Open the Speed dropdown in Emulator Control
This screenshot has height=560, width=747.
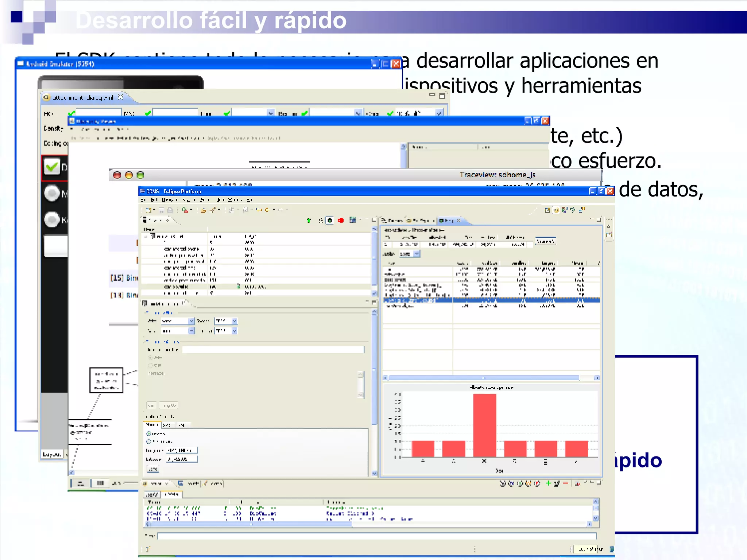tap(234, 321)
